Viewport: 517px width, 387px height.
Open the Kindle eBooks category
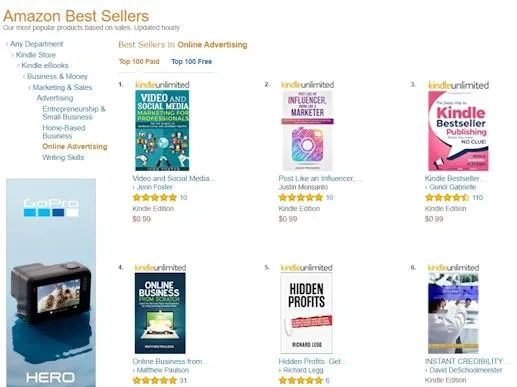pyautogui.click(x=45, y=66)
